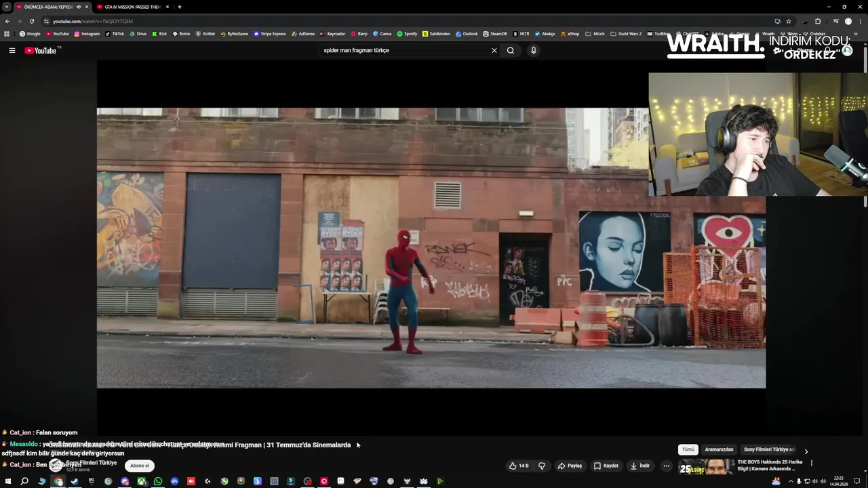Clear the search box text
This screenshot has height=488, width=868.
point(494,50)
